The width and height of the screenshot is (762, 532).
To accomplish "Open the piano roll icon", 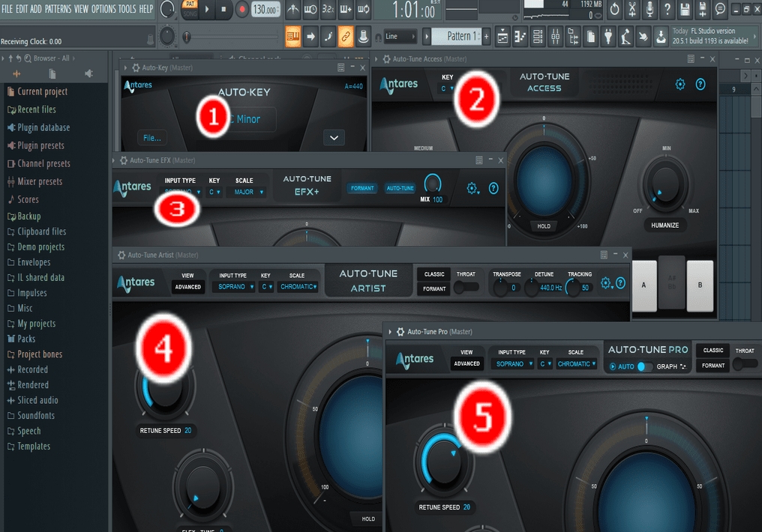I will click(520, 37).
